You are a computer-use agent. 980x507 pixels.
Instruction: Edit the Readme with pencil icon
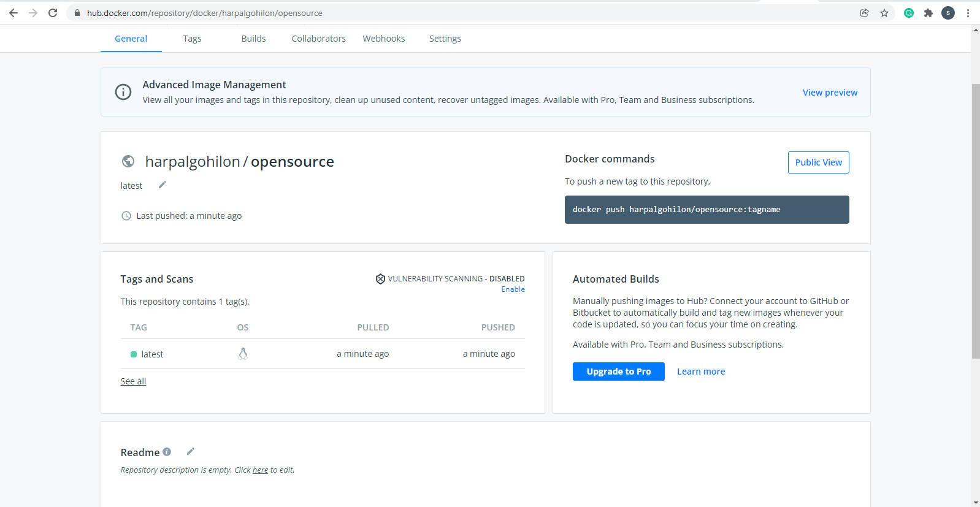tap(191, 451)
